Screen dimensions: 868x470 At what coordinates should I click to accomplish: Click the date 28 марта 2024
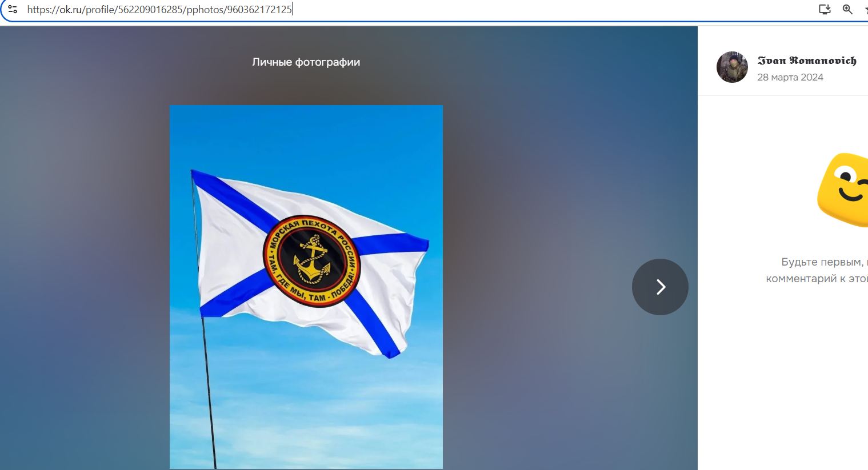pyautogui.click(x=790, y=77)
